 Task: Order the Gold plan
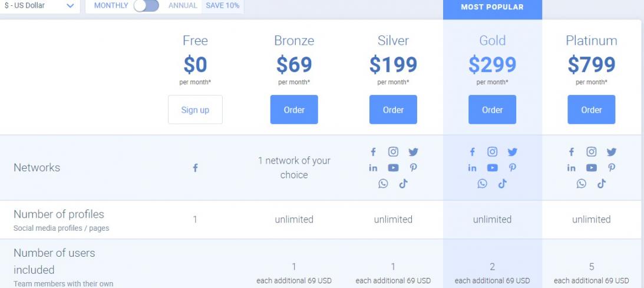(492, 110)
